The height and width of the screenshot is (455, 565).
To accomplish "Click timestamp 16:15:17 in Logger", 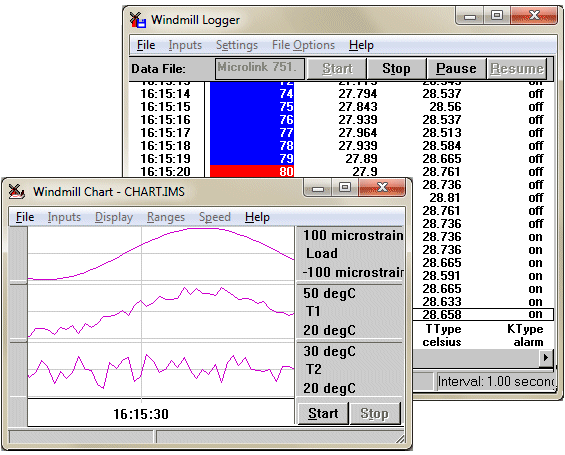I will coord(165,133).
